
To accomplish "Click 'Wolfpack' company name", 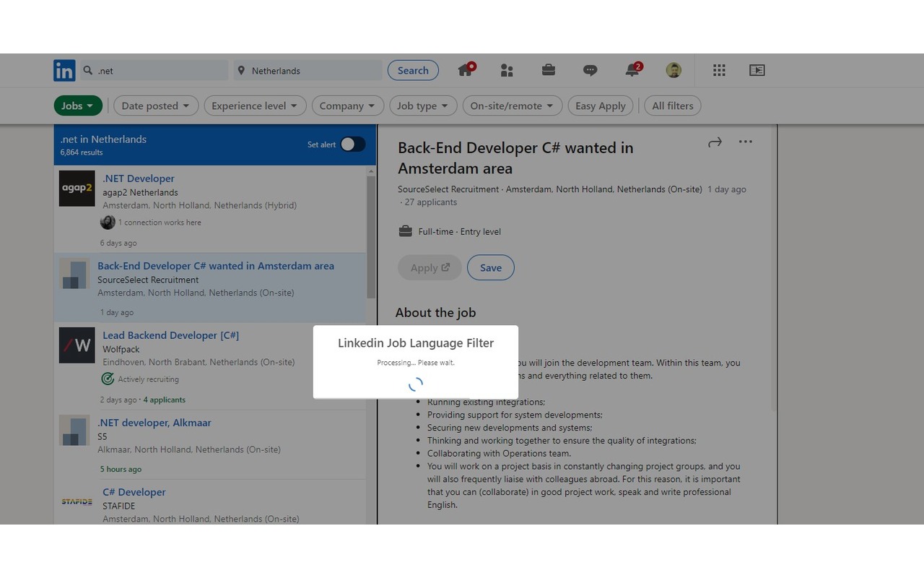I will 121,349.
